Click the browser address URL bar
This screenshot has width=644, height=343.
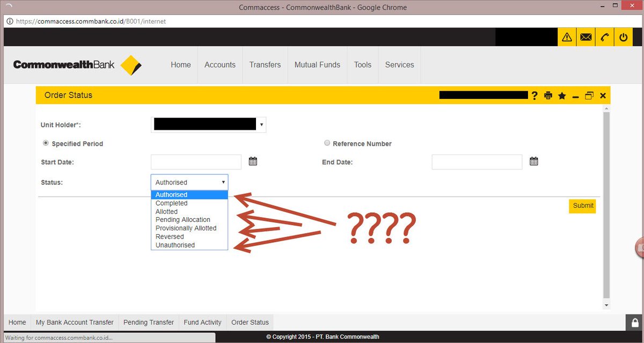tap(322, 21)
